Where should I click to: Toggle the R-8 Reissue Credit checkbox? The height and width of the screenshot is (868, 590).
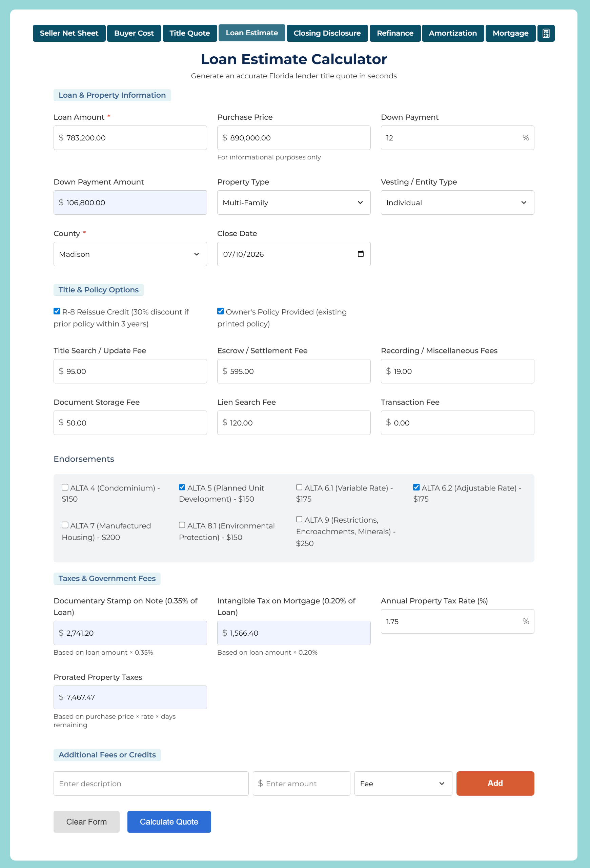point(57,311)
